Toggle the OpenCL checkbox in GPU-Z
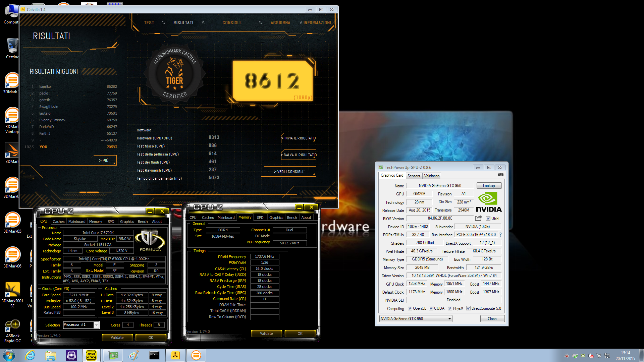644x362 pixels. coord(410,308)
